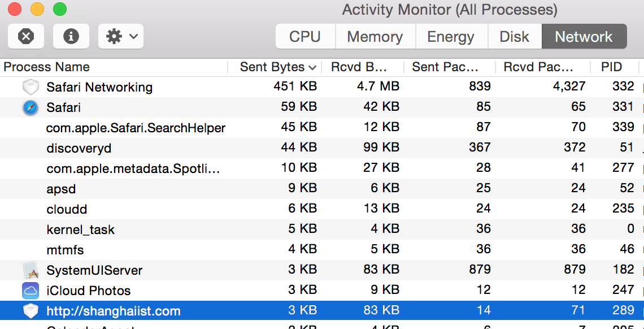Image resolution: width=644 pixels, height=329 pixels.
Task: Click the Safari Networking shield icon
Action: [30, 87]
